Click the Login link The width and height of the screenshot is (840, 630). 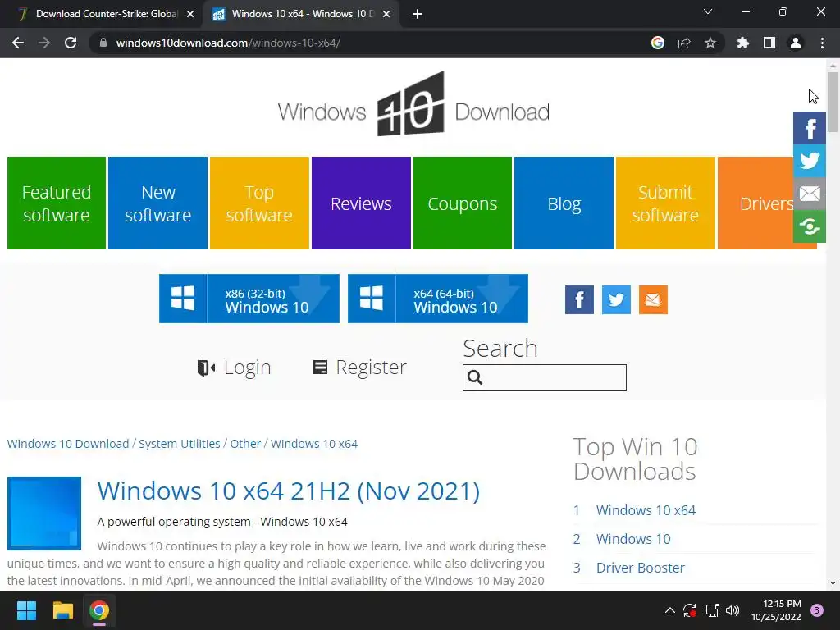pos(234,367)
